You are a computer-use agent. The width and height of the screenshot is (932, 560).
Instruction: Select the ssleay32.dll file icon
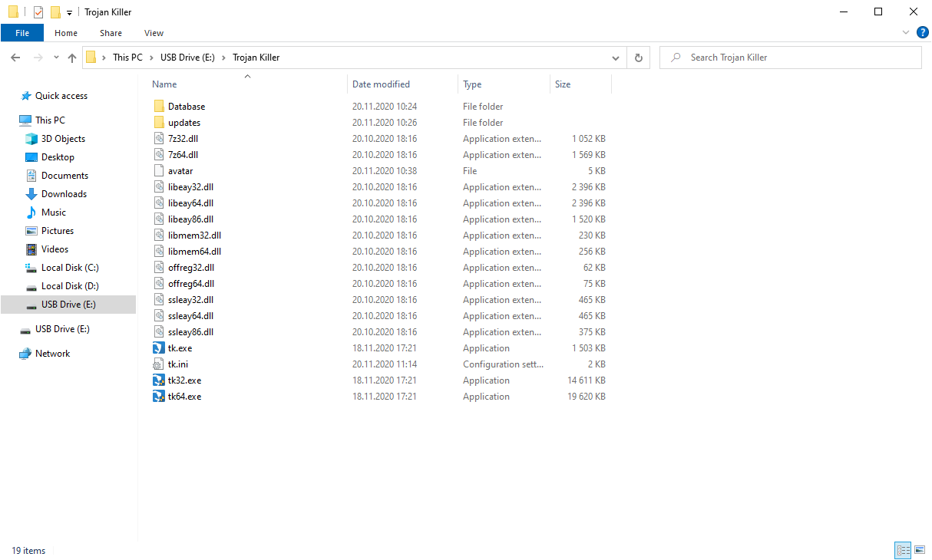tap(159, 300)
